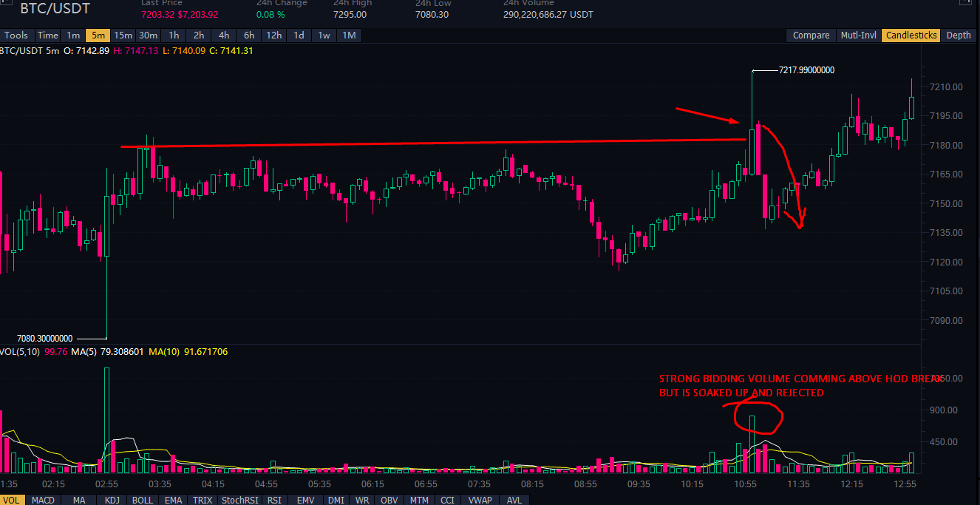
Task: Switch to the 15m interval
Action: (123, 35)
